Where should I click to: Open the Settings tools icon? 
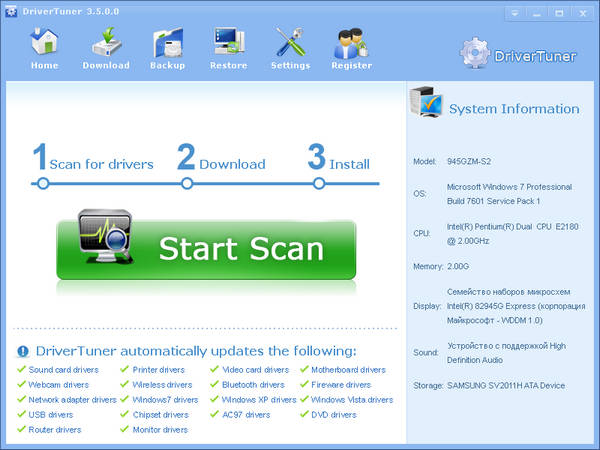290,44
